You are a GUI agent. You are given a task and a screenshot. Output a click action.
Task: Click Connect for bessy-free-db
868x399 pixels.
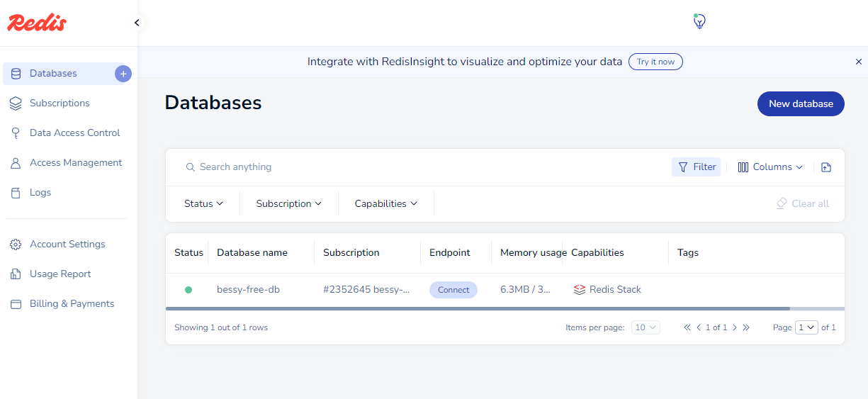[453, 290]
